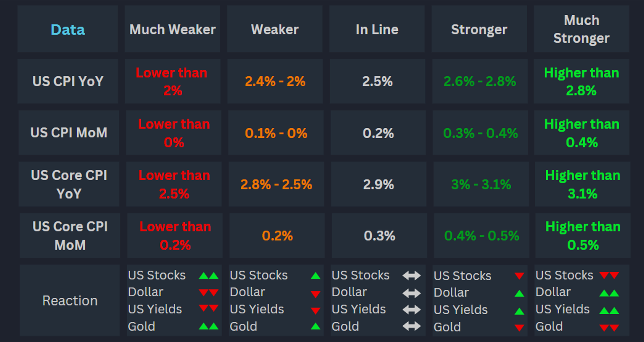Screen dimensions: 644x342
Task: Select the sideways arrow beside In Line Gold
Action: (x=411, y=326)
